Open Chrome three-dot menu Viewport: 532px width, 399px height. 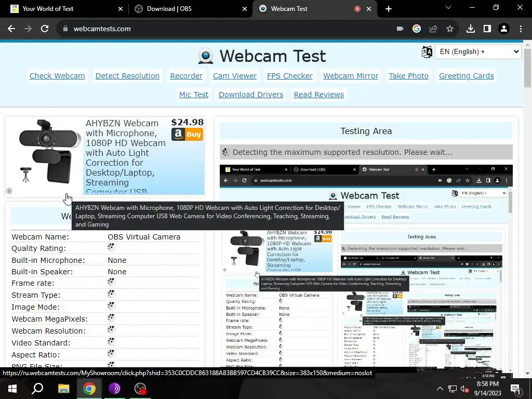coord(521,29)
